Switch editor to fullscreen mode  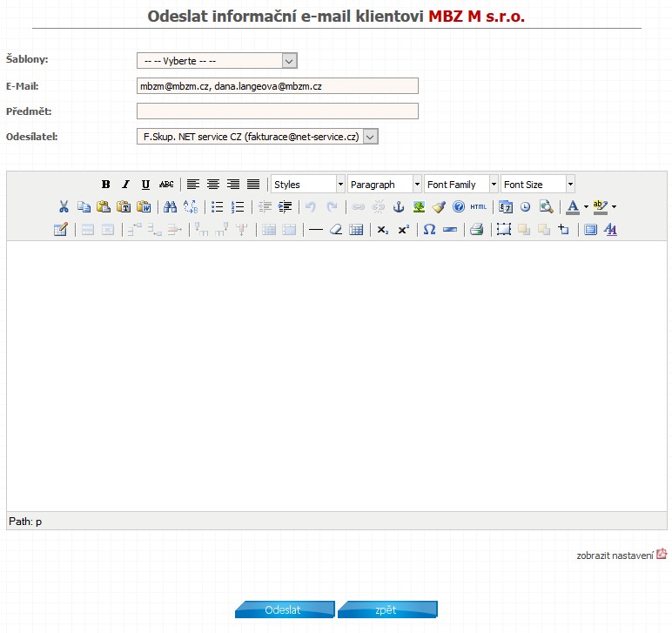click(x=590, y=229)
